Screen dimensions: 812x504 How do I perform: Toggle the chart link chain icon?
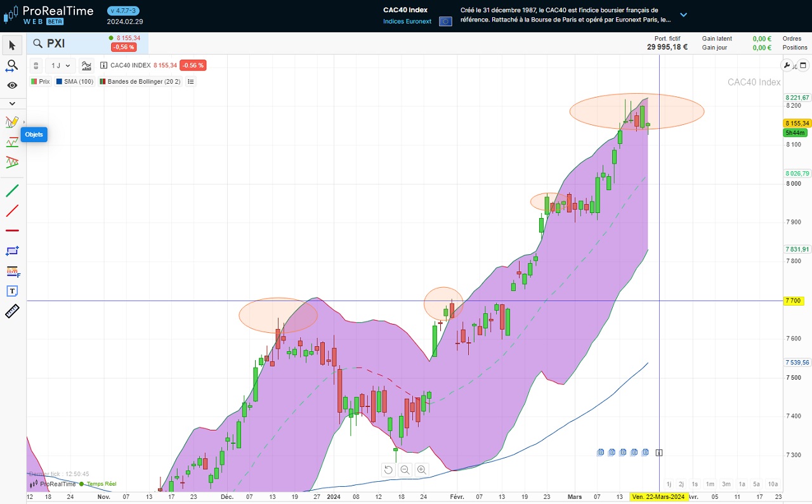coord(36,65)
